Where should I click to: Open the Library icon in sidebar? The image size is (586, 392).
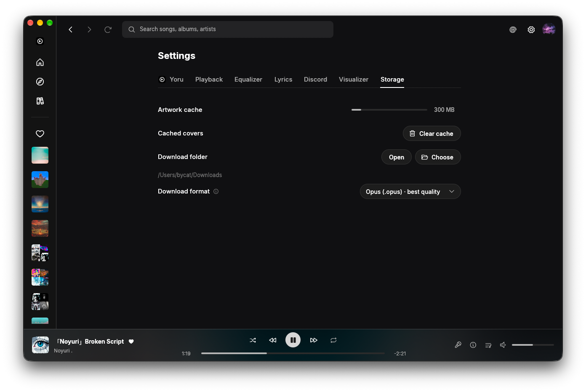(x=40, y=101)
